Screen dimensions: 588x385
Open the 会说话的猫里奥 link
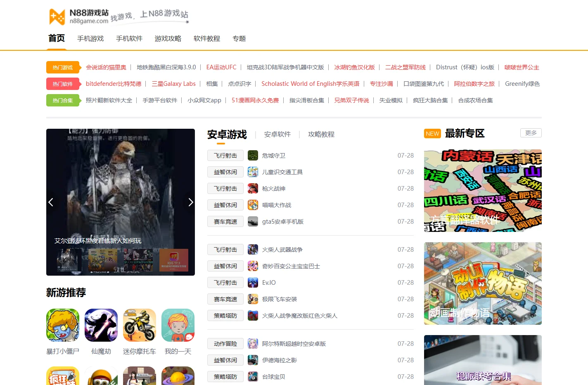tap(106, 67)
